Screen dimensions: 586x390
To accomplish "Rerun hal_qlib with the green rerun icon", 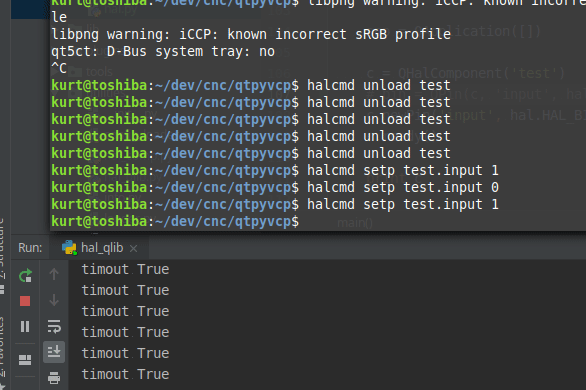I will [25, 276].
